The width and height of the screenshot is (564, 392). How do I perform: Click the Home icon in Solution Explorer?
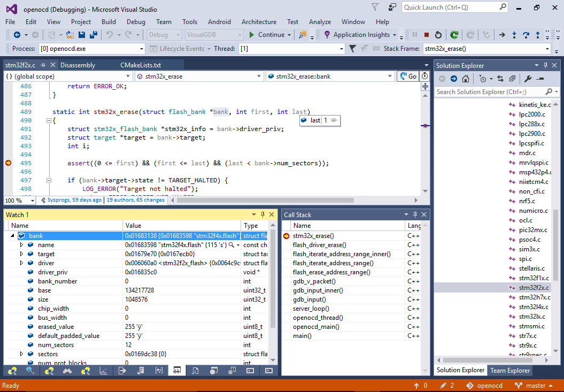coord(466,79)
